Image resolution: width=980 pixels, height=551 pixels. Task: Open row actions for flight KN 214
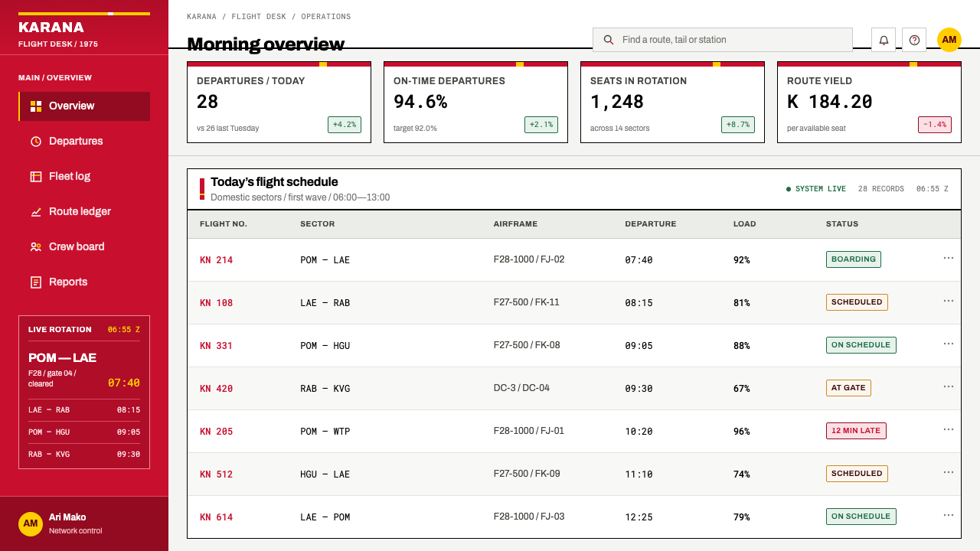point(949,258)
